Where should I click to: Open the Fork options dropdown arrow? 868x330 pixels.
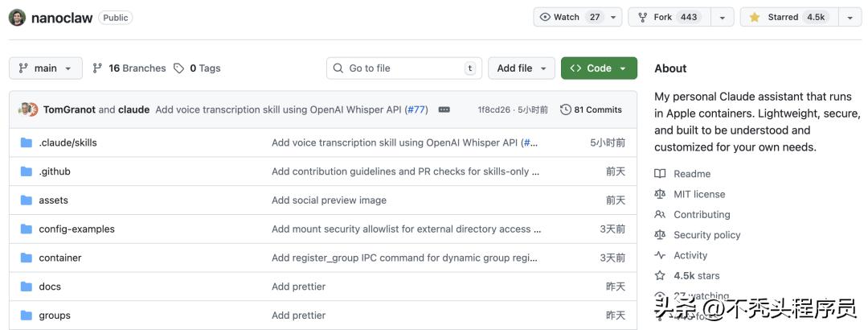click(722, 17)
